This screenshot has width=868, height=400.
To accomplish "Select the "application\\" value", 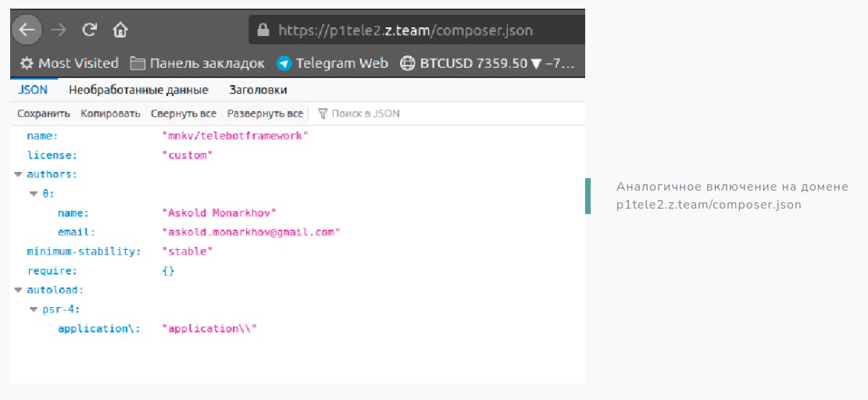I will [x=210, y=329].
